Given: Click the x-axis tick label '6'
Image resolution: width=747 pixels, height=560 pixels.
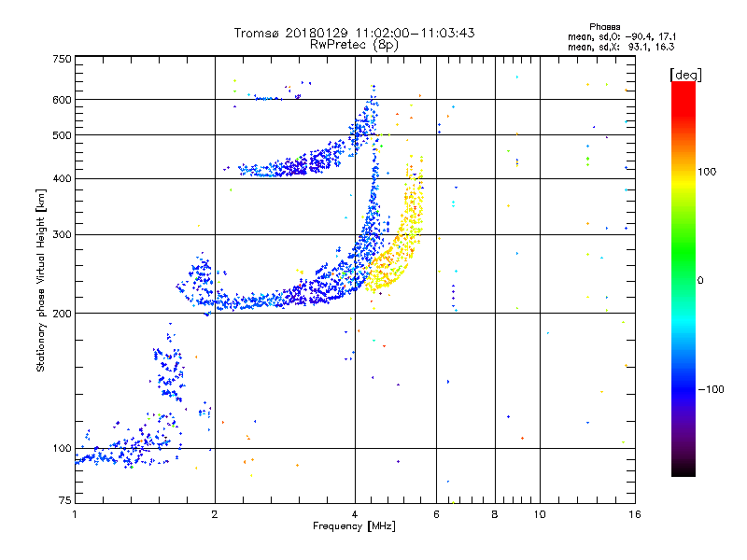Looking at the screenshot, I should [x=436, y=514].
